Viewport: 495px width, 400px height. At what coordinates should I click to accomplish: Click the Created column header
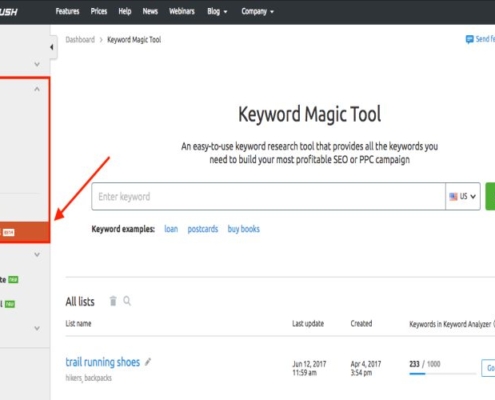[361, 323]
